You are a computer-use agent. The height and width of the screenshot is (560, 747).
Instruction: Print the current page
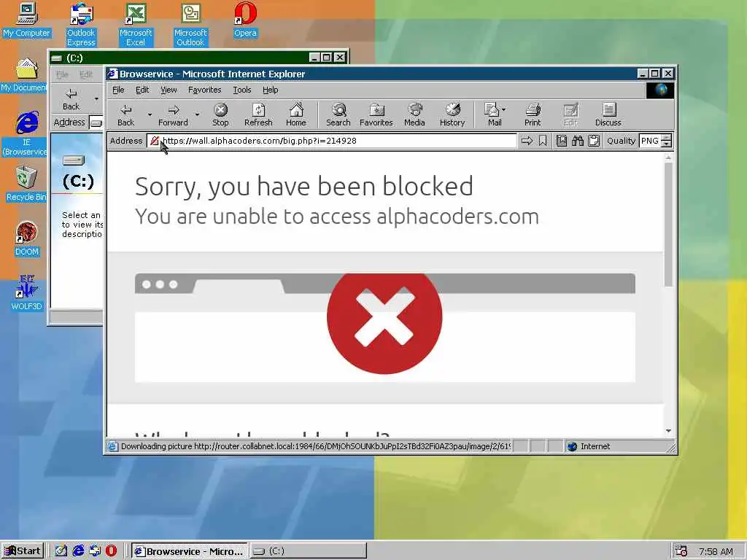(x=533, y=115)
